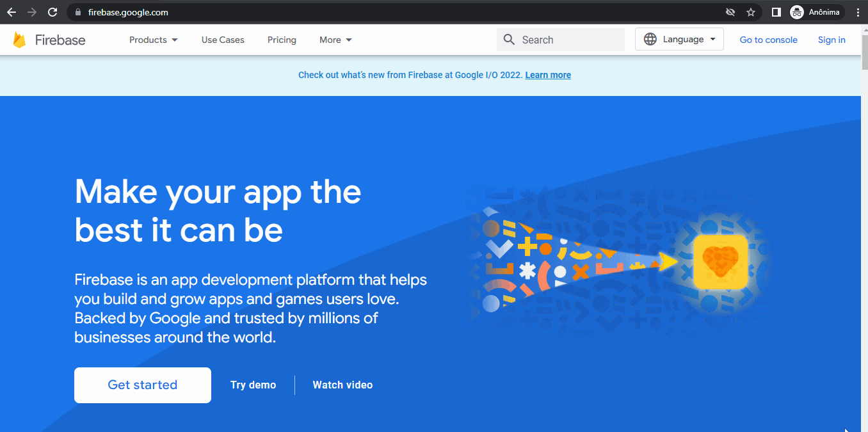This screenshot has width=868, height=432.
Task: Click the Try demo button
Action: pos(253,385)
